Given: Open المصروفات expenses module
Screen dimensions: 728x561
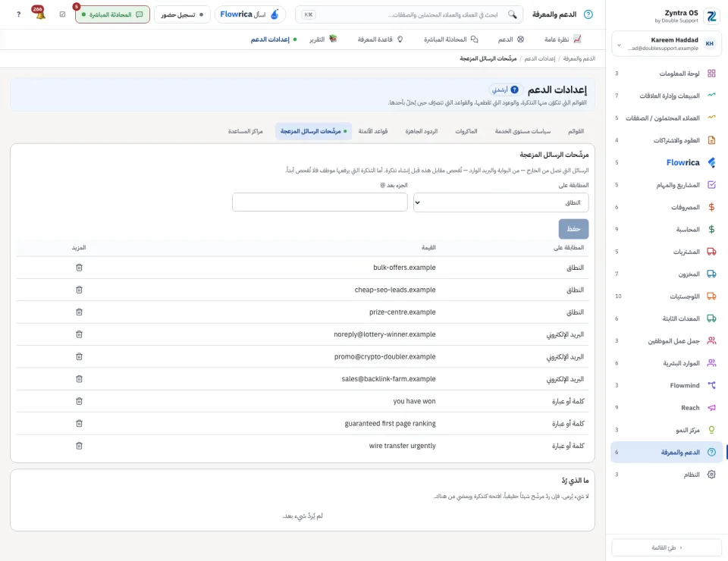Looking at the screenshot, I should click(667, 207).
